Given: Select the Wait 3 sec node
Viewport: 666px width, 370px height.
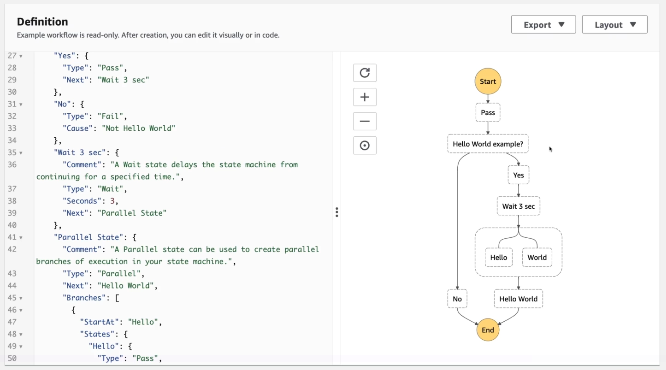Looking at the screenshot, I should [x=518, y=206].
